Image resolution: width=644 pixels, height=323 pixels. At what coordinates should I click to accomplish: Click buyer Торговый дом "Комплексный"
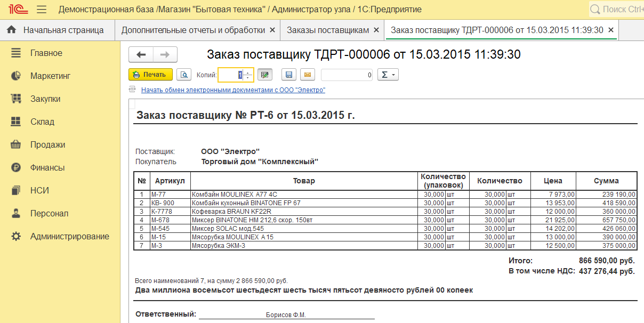click(x=260, y=161)
